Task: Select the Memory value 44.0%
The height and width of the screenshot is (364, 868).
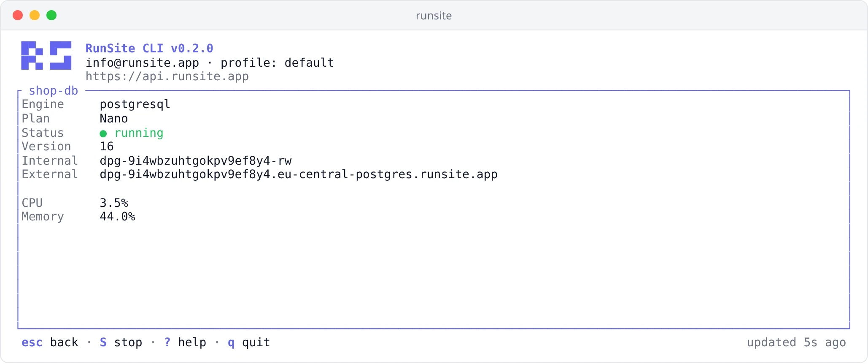Action: (x=117, y=217)
